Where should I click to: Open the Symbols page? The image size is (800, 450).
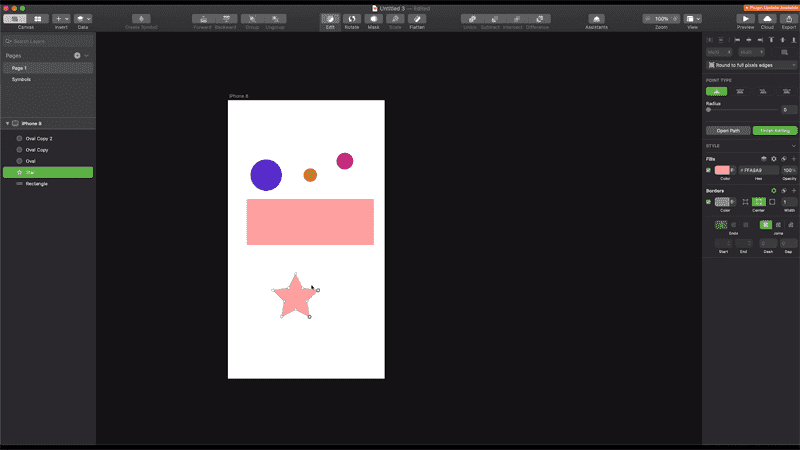21,80
